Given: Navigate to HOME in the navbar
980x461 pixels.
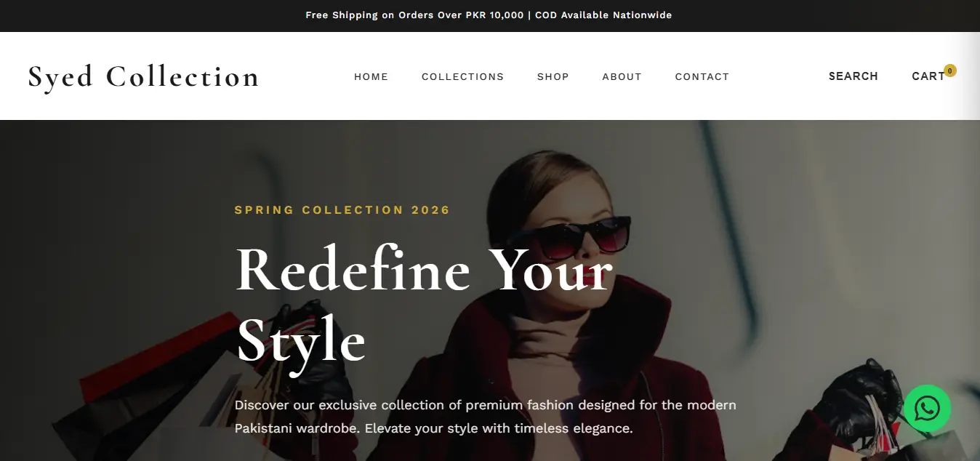Looking at the screenshot, I should pos(371,76).
